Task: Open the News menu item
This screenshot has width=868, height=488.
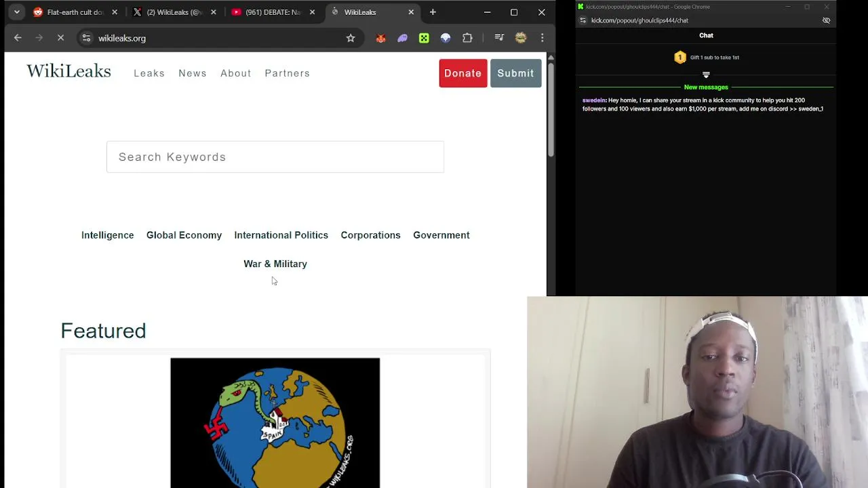Action: click(193, 73)
